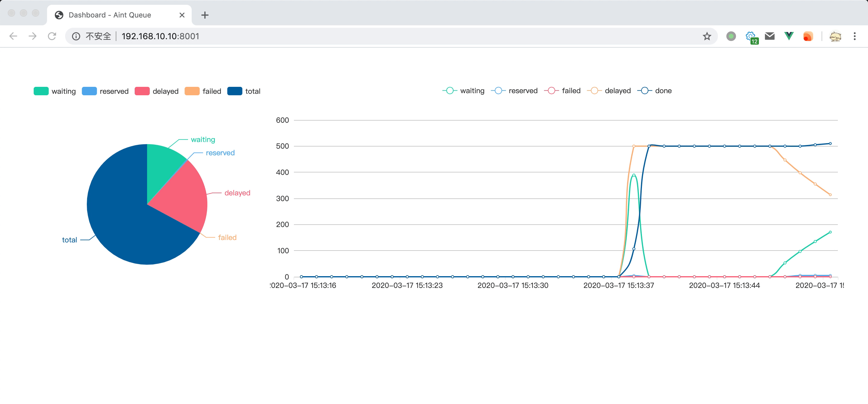The width and height of the screenshot is (868, 404).
Task: Click the mail extension icon
Action: click(770, 36)
